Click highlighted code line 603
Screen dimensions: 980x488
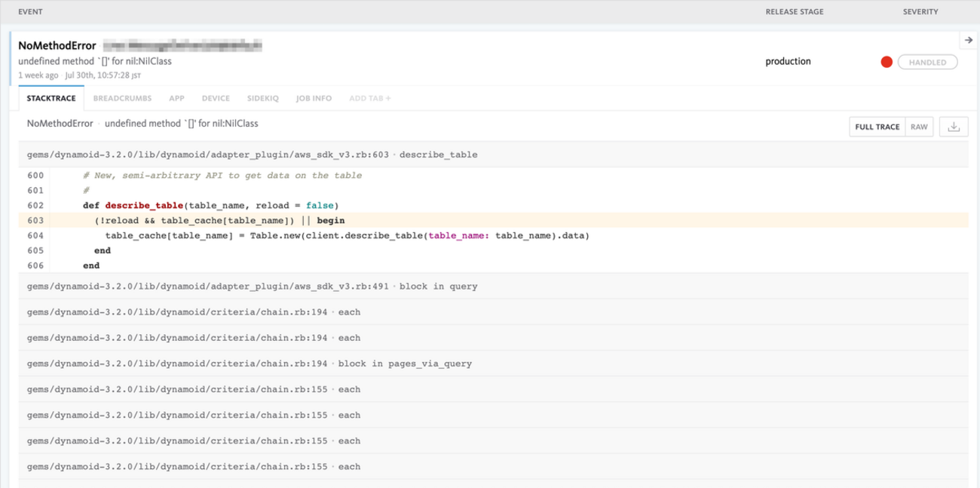coord(493,220)
